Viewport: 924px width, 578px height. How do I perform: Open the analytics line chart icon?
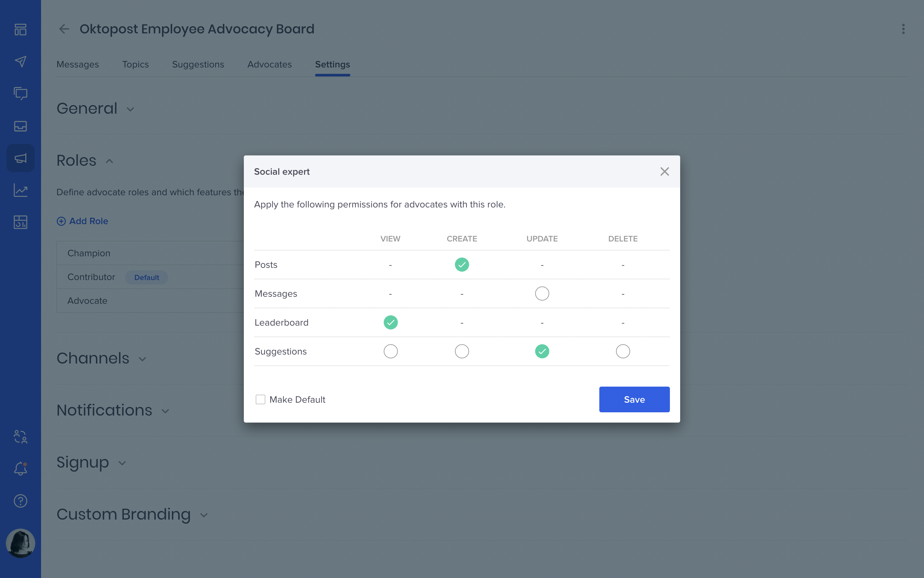(x=20, y=190)
